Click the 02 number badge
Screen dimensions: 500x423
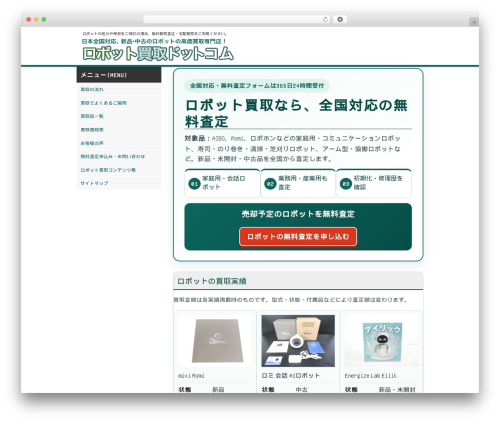point(270,184)
